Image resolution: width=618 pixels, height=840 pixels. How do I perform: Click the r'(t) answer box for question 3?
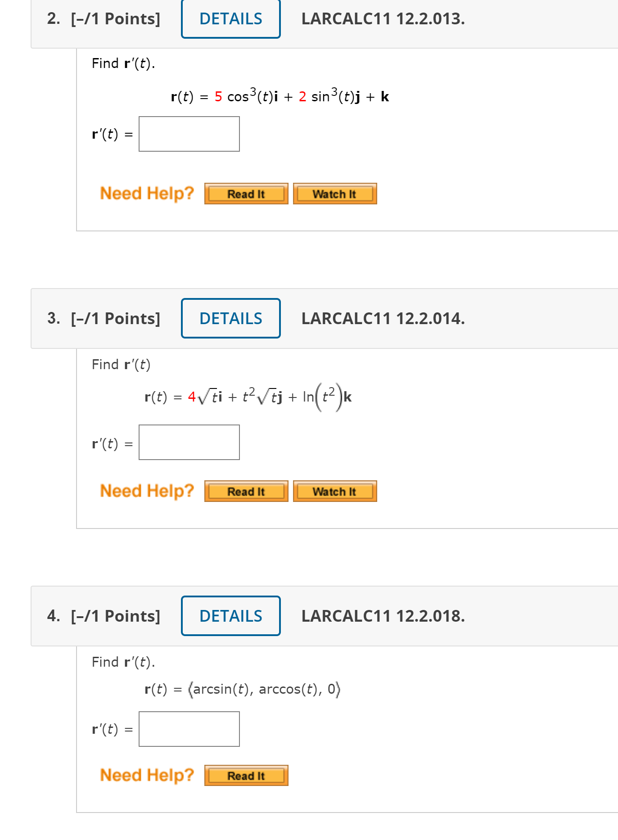click(189, 442)
